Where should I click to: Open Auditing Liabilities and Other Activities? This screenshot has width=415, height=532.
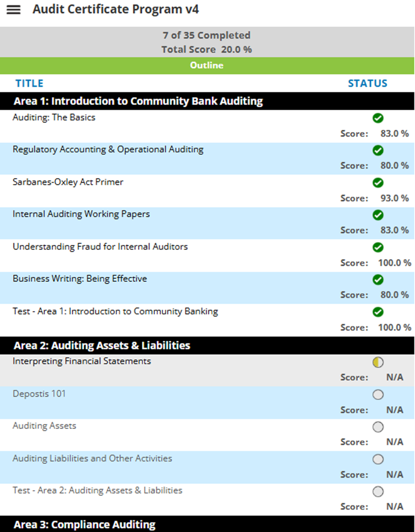[x=92, y=458]
